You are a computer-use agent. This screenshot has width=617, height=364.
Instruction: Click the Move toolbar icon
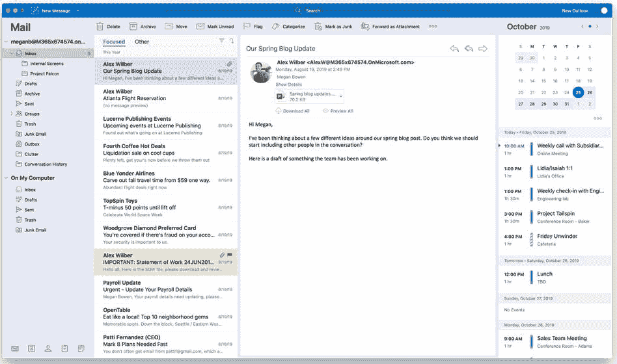[x=169, y=27]
